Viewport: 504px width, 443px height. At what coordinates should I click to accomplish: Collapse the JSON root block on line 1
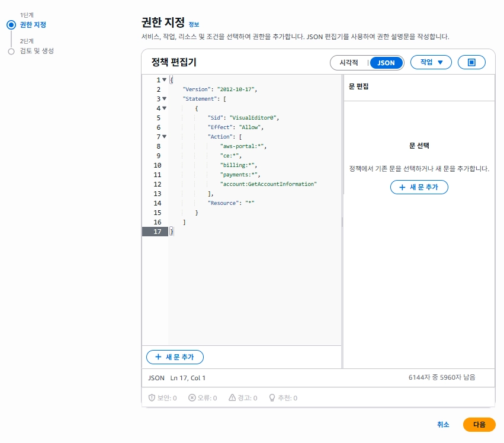point(164,79)
